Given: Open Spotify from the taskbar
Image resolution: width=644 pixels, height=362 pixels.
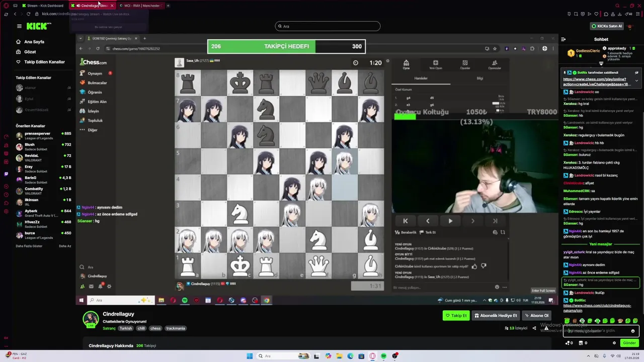Looking at the screenshot, I should click(383, 356).
